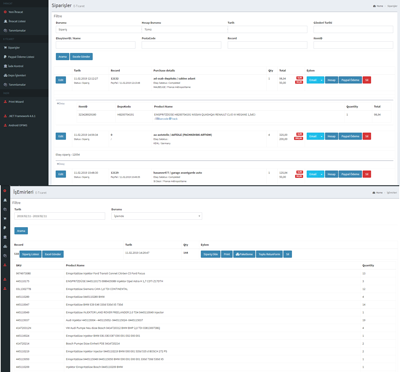
Task: Click red Sil button on first order
Action: [367, 80]
